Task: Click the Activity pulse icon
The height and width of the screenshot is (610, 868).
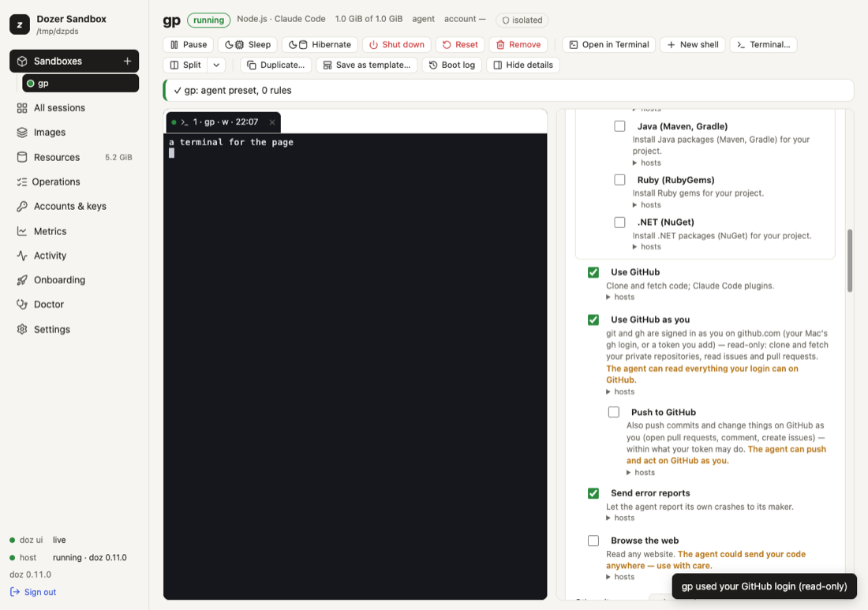Action: 22,255
